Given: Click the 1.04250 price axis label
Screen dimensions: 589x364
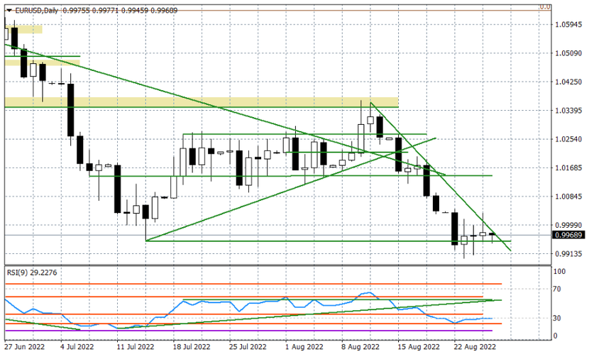Looking at the screenshot, I should [x=568, y=82].
